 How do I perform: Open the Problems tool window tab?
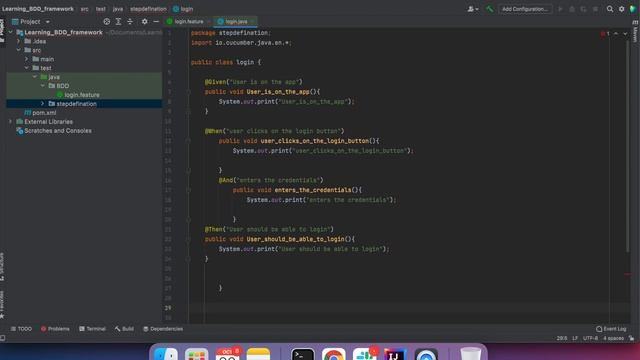[55, 329]
